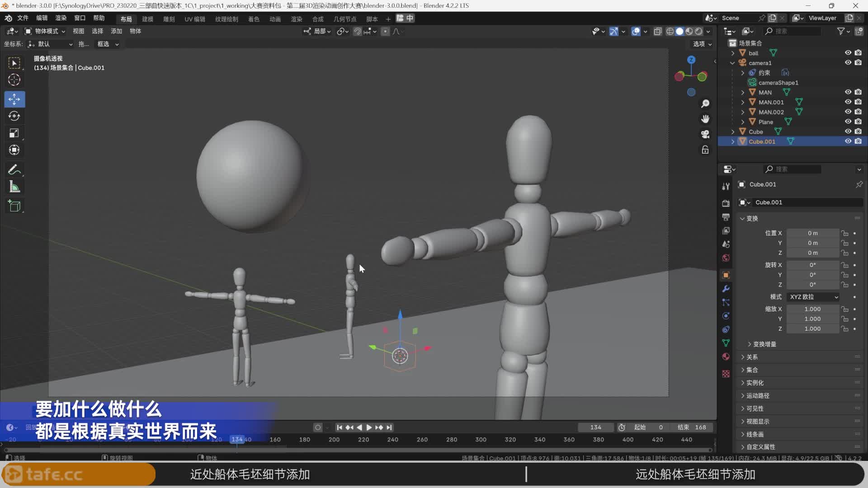Select the Select Box tool in toolbar

(x=14, y=63)
